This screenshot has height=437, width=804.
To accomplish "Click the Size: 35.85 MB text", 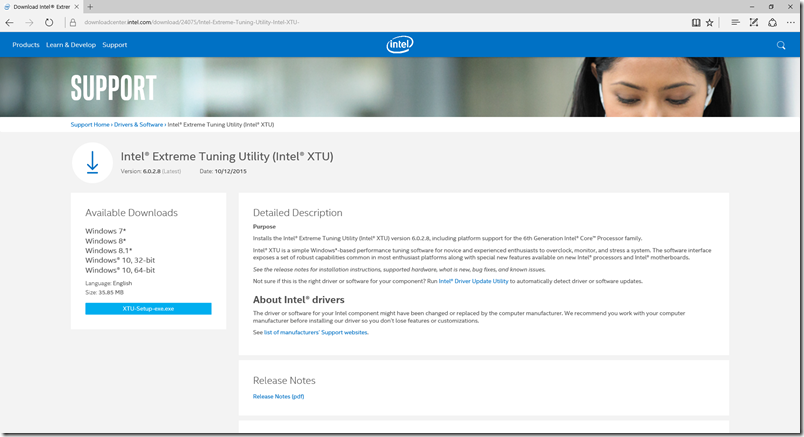I will tap(105, 292).
